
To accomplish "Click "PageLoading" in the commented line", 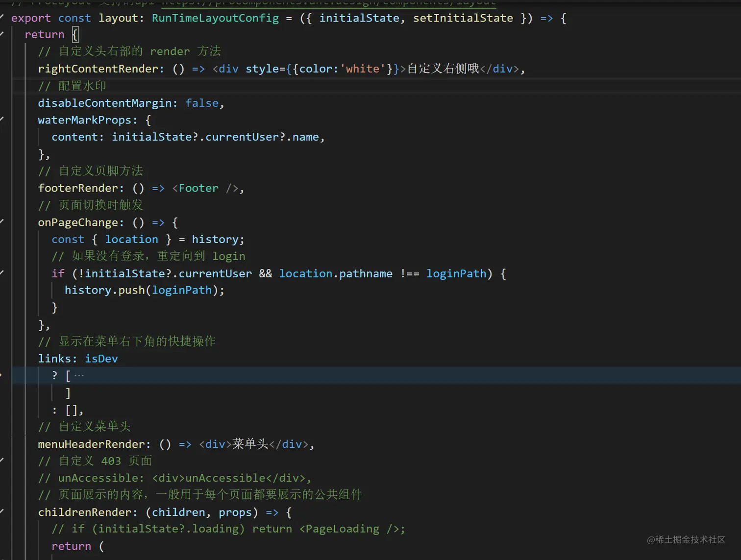I will click(342, 529).
